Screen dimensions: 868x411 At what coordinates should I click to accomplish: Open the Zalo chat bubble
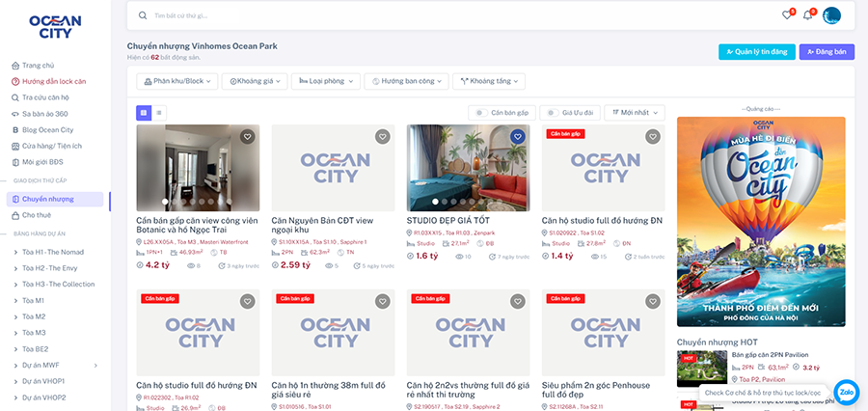pyautogui.click(x=846, y=392)
